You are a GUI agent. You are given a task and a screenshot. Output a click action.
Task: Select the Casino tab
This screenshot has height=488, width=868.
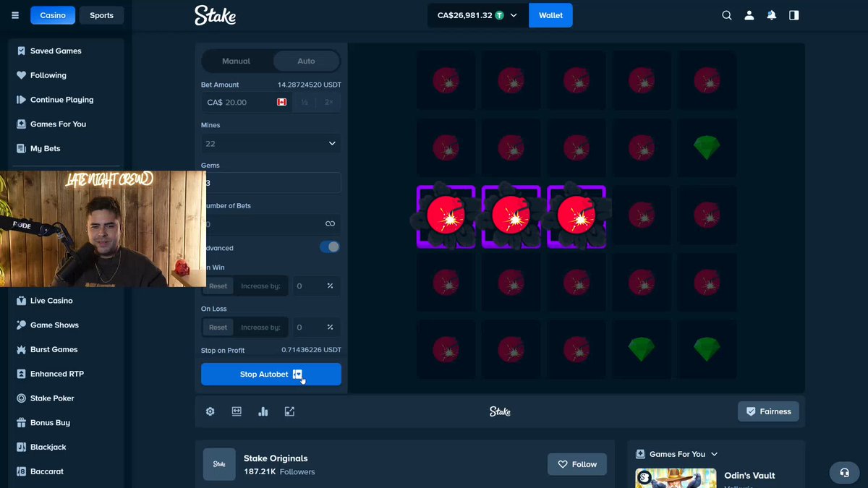coord(53,15)
